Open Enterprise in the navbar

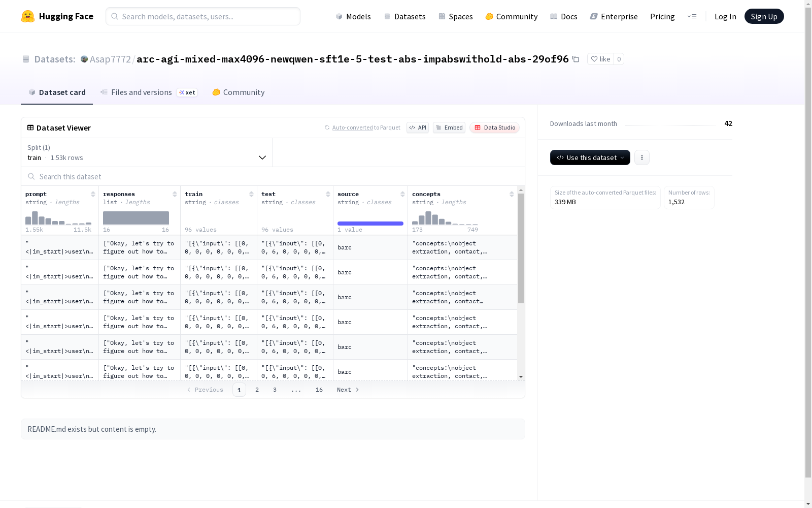coord(614,16)
